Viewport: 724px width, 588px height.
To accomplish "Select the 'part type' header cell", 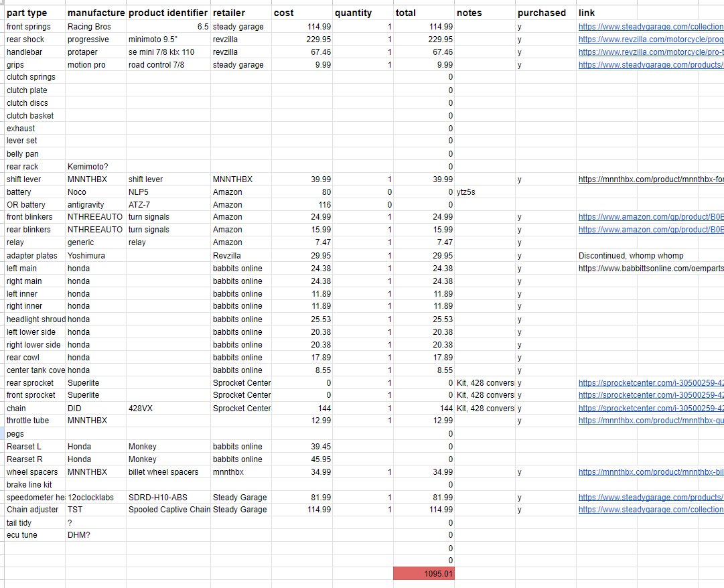I will (x=35, y=13).
